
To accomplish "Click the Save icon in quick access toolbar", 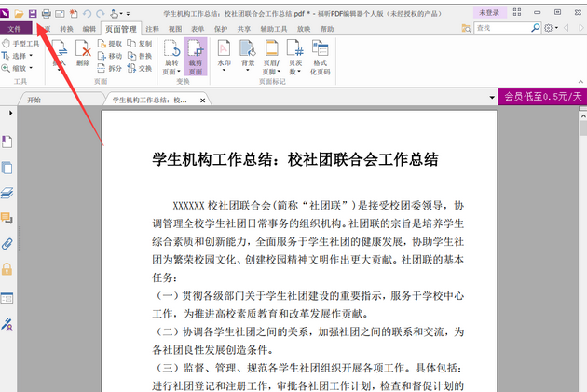I will point(32,13).
